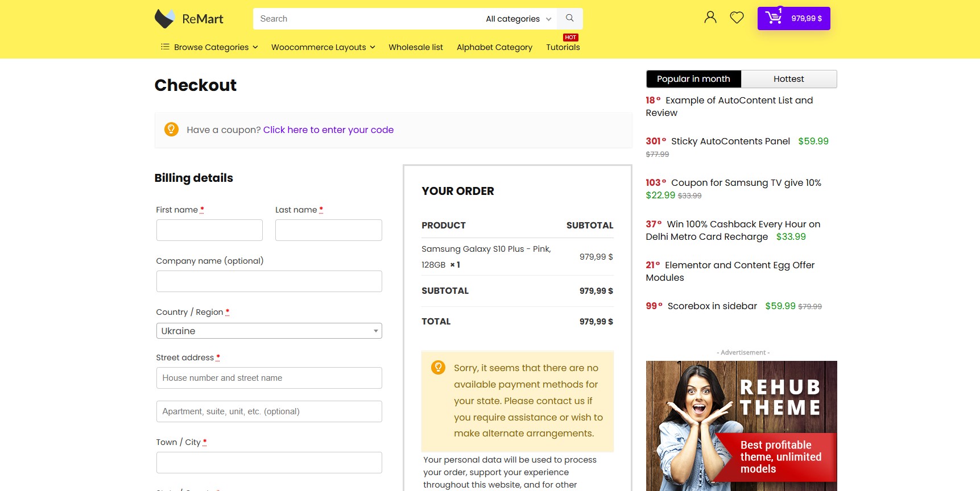
Task: Open 'Elementor and Content Egg Offer Modules' link
Action: point(730,271)
